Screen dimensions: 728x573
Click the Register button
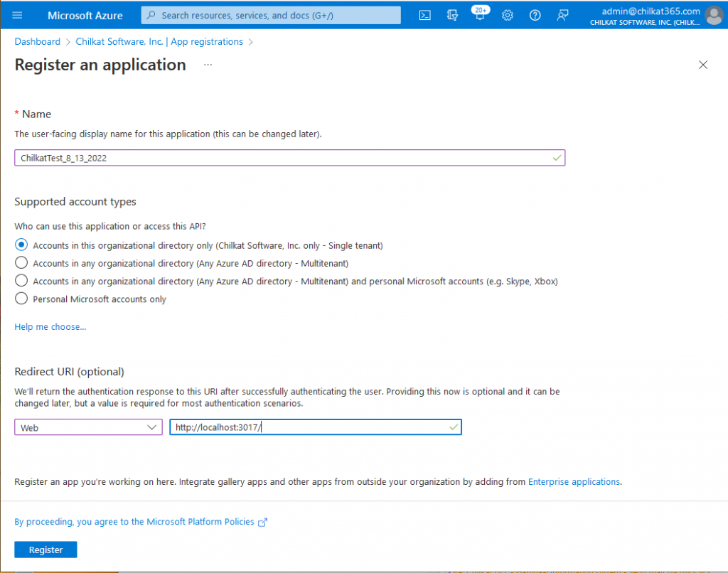(45, 549)
